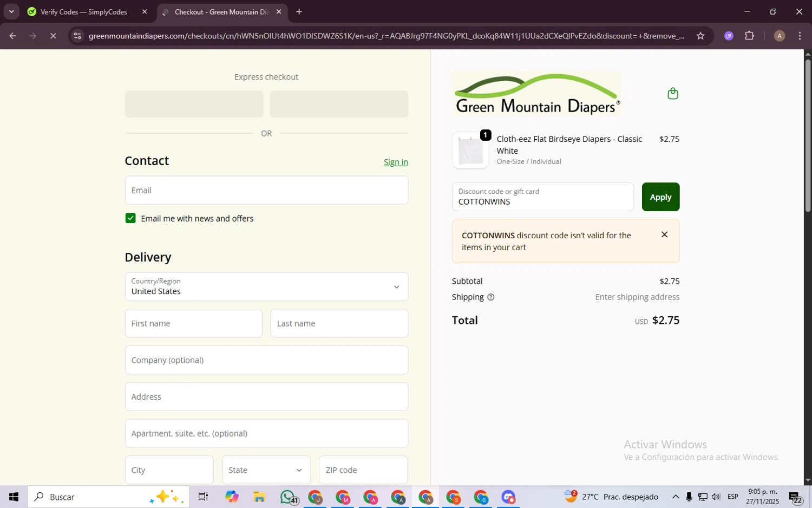Select the Checkout - Green Mountain Diapers tab
Viewport: 812px width, 508px height.
222,12
